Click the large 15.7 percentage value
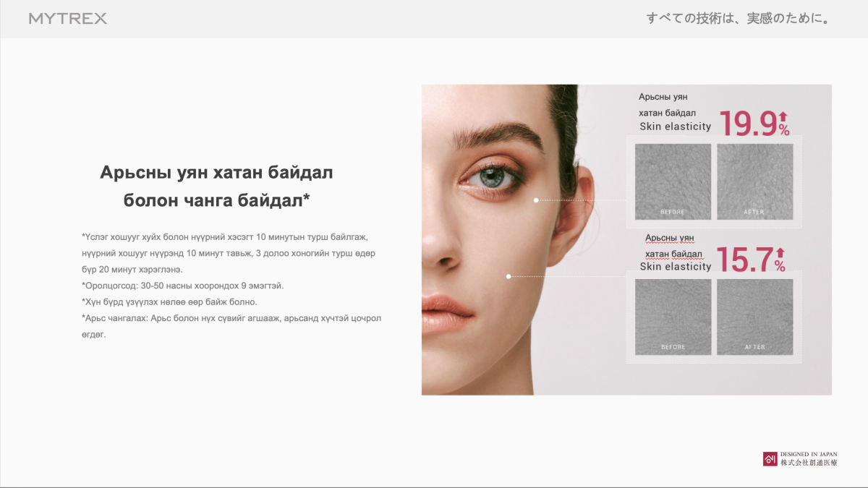The image size is (868, 488). pos(743,260)
